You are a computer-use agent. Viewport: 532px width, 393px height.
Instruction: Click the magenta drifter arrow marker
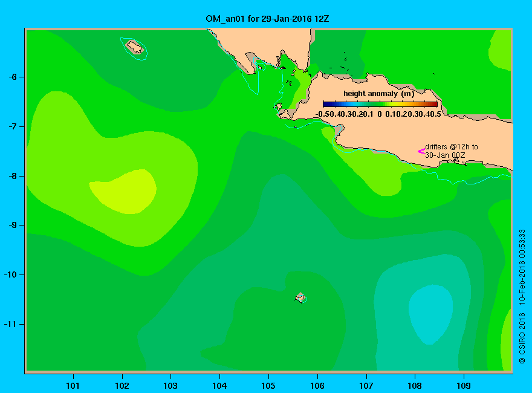click(421, 151)
